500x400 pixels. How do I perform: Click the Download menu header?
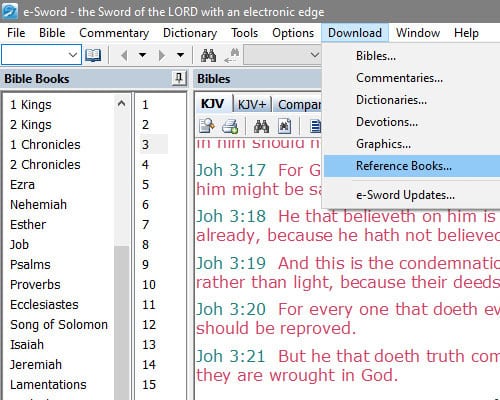(355, 33)
